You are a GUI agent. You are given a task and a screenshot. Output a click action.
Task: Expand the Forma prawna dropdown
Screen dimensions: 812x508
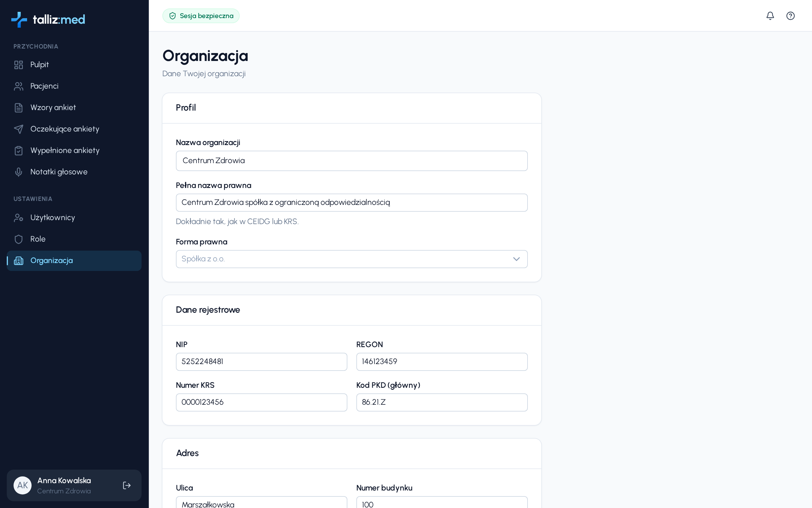(x=352, y=259)
